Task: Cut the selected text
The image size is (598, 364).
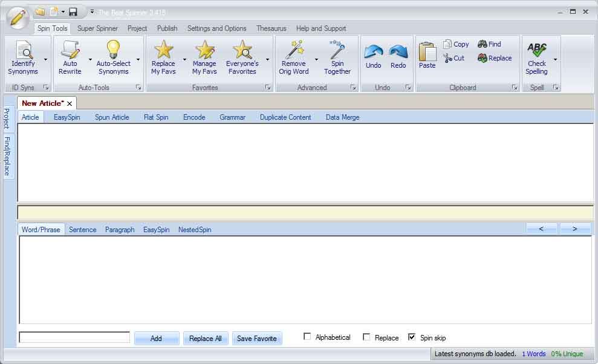Action: (454, 58)
